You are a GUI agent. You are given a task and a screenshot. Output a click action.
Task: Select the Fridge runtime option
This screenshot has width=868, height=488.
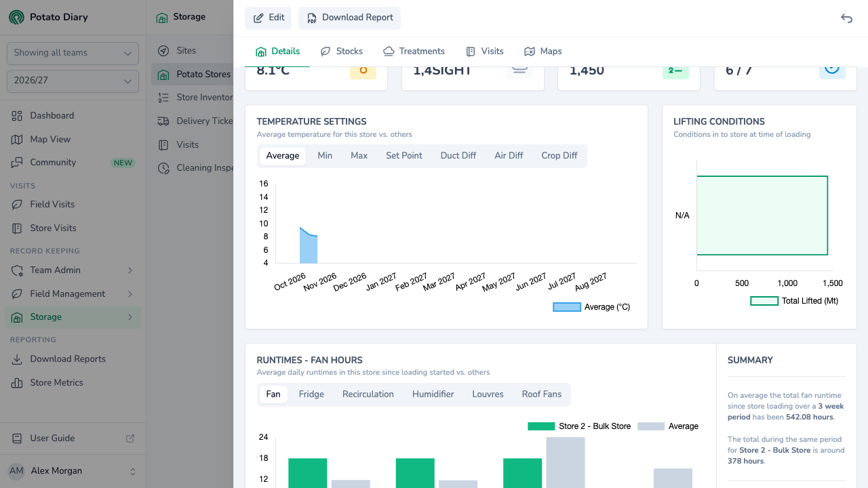pyautogui.click(x=311, y=394)
